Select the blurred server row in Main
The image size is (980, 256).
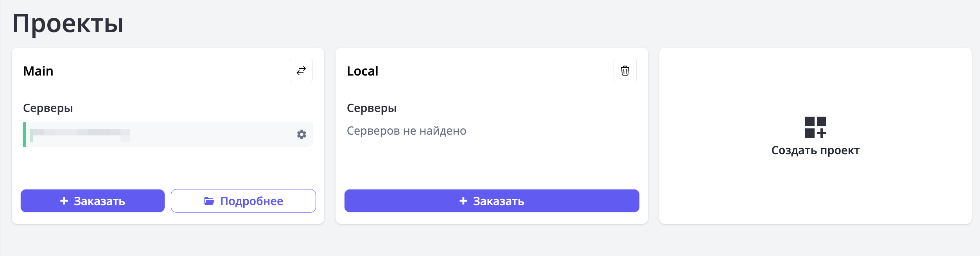(156, 135)
